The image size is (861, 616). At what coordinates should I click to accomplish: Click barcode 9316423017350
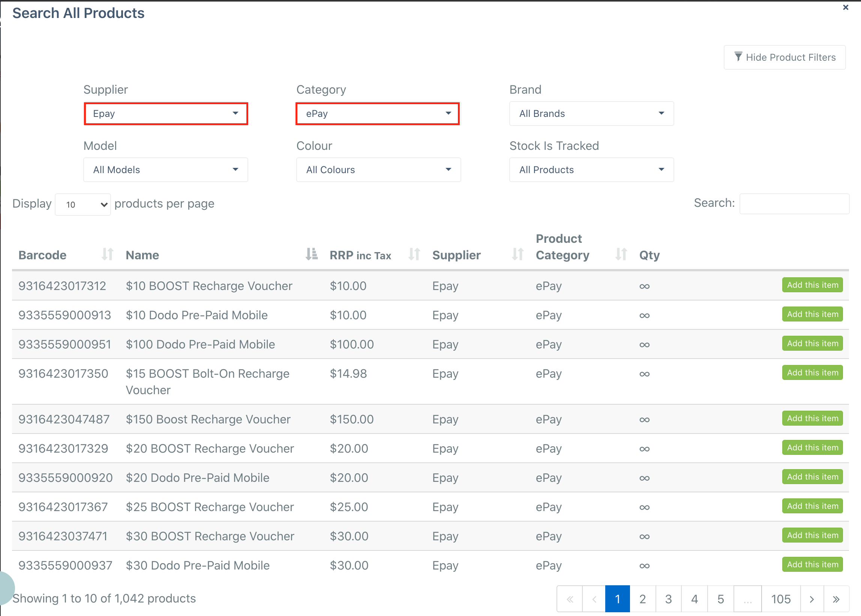pyautogui.click(x=63, y=373)
